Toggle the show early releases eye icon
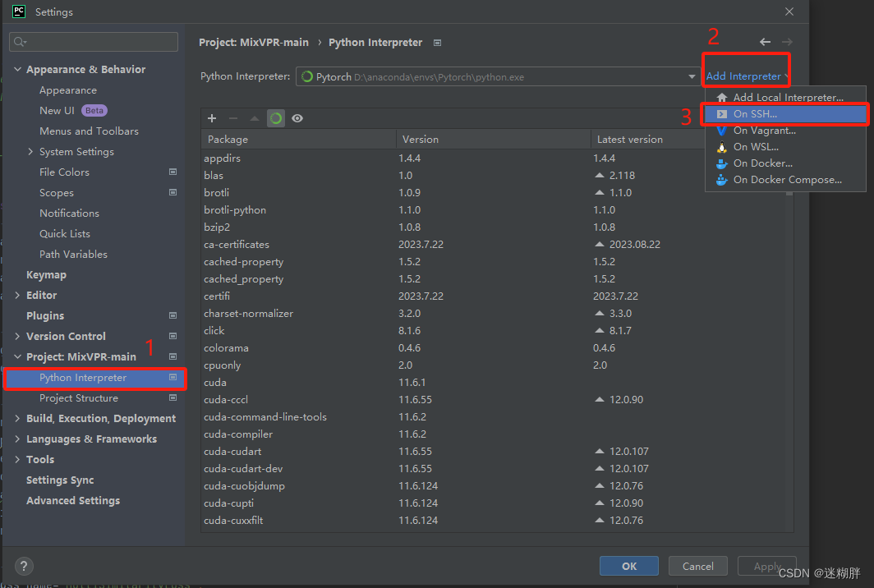The height and width of the screenshot is (588, 874). pyautogui.click(x=297, y=118)
